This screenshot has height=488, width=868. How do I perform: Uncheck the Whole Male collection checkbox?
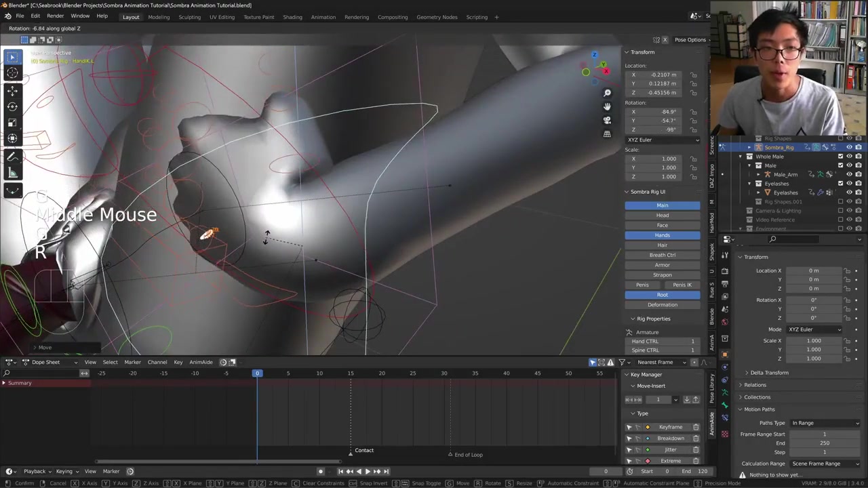point(840,157)
